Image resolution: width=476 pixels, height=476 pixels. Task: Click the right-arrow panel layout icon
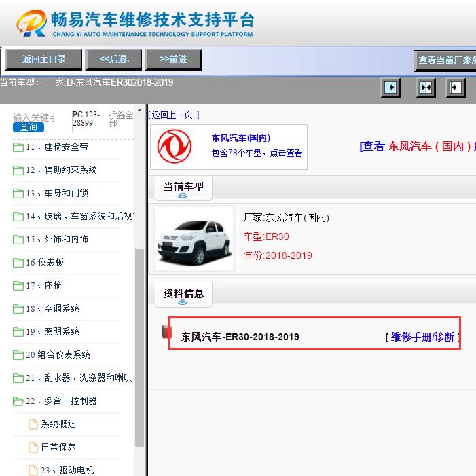click(x=390, y=88)
